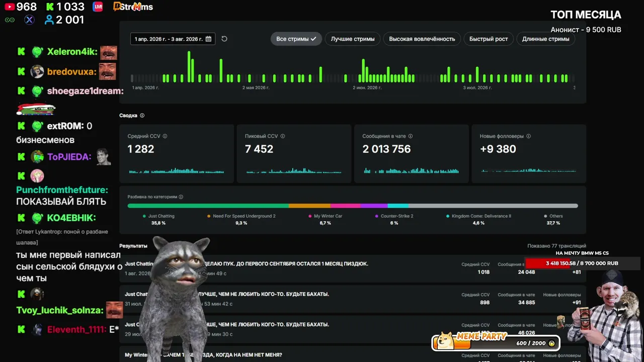644x362 pixels.
Task: Click the +9 380 new followers value
Action: [498, 149]
